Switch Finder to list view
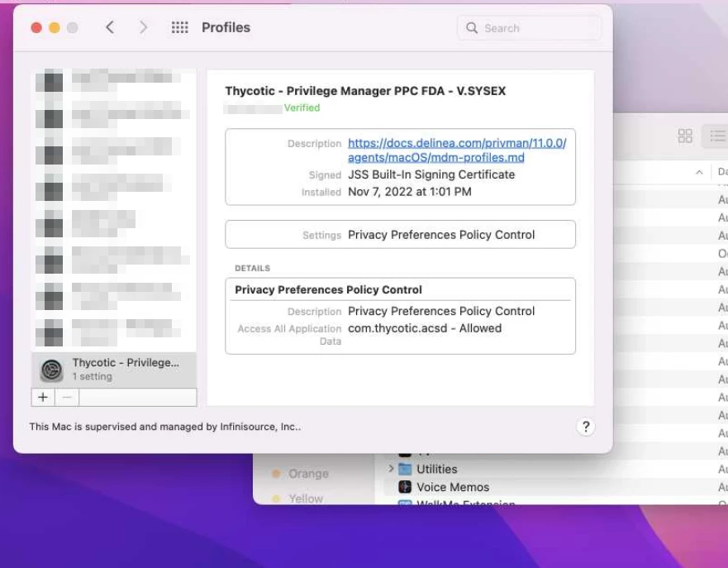The height and width of the screenshot is (568, 728). (x=717, y=136)
